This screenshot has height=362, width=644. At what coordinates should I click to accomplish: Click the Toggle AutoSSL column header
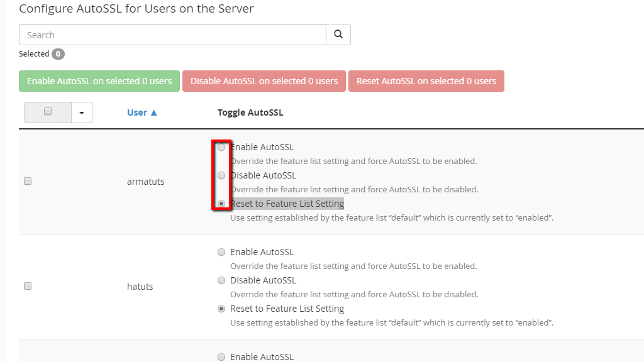[249, 112]
